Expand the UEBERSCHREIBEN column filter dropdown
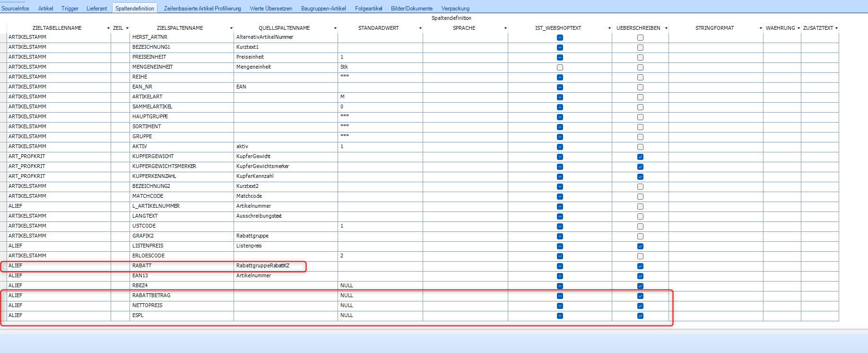 (x=666, y=28)
